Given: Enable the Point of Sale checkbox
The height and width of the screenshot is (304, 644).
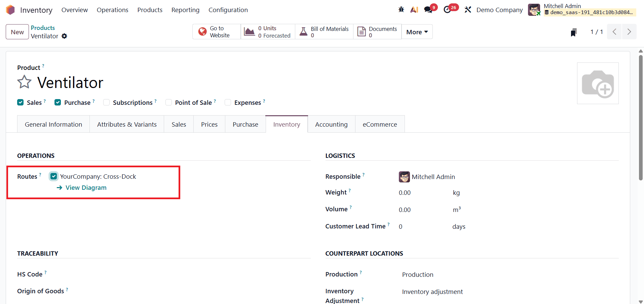Looking at the screenshot, I should [x=168, y=102].
